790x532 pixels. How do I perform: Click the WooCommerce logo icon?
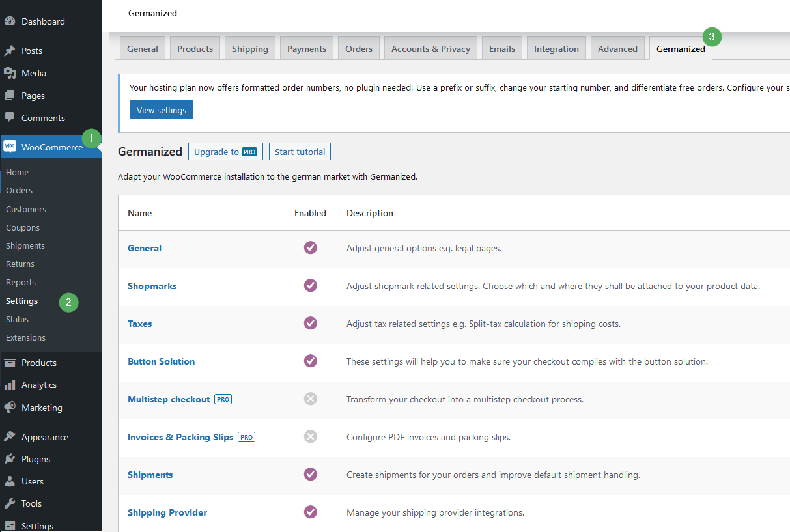point(10,147)
